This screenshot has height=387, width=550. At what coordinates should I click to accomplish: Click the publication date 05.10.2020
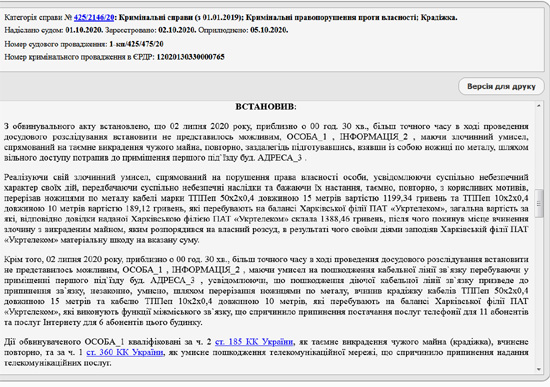[269, 30]
